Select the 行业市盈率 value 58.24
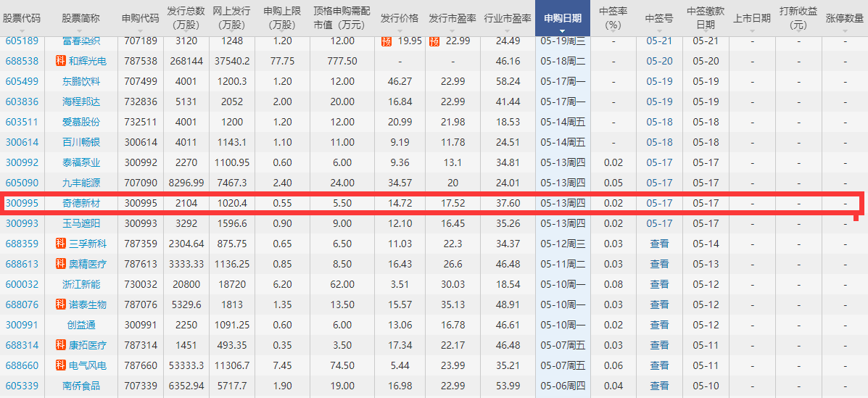The height and width of the screenshot is (398, 868). (508, 81)
